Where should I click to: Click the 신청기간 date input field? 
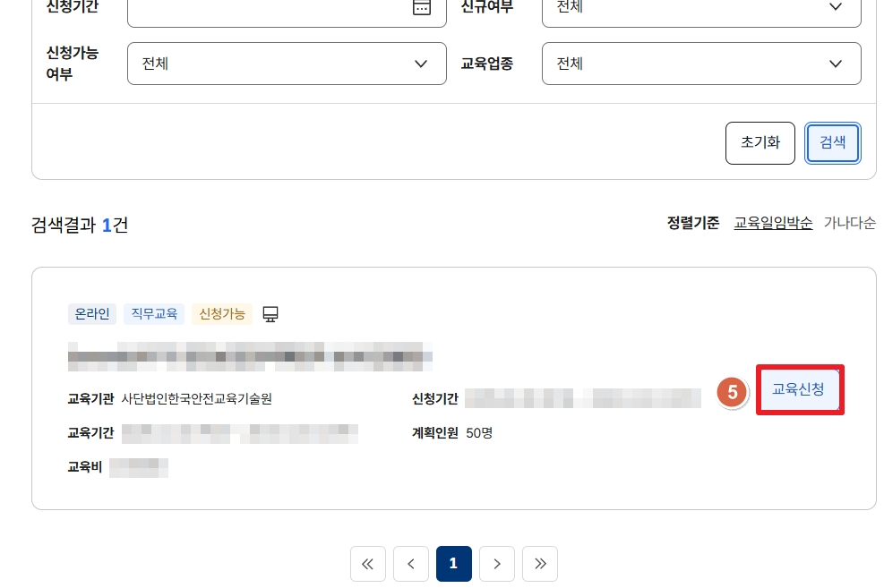pos(269,8)
